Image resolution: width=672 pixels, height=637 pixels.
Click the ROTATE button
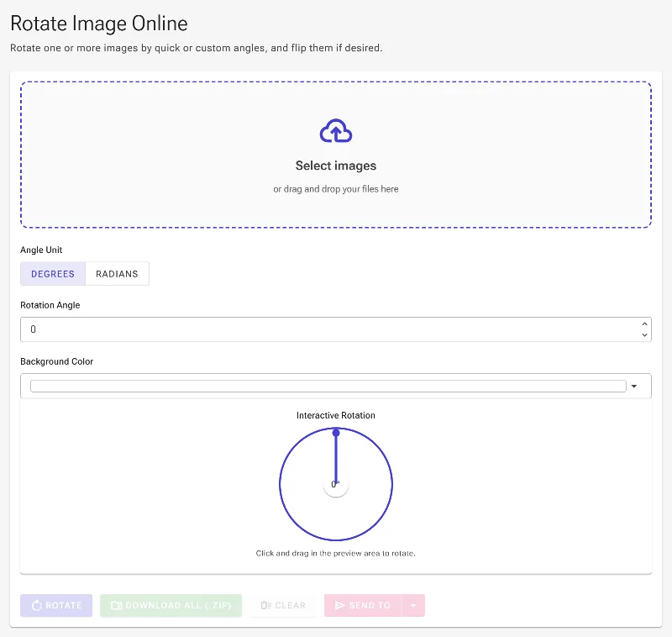56,605
